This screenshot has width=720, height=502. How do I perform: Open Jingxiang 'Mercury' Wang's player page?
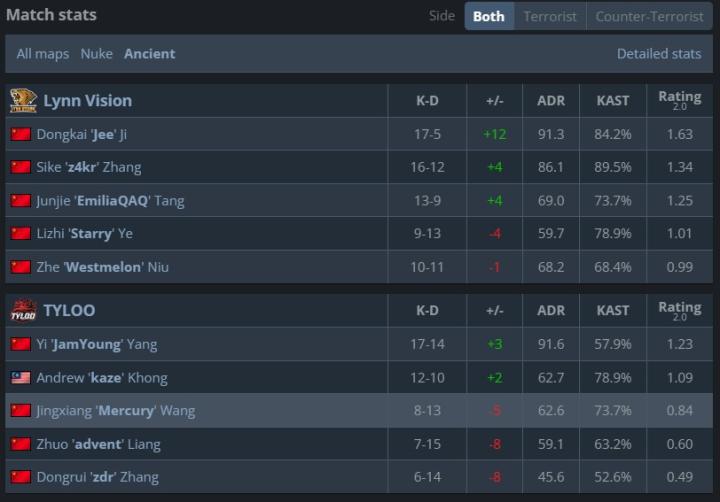[115, 411]
